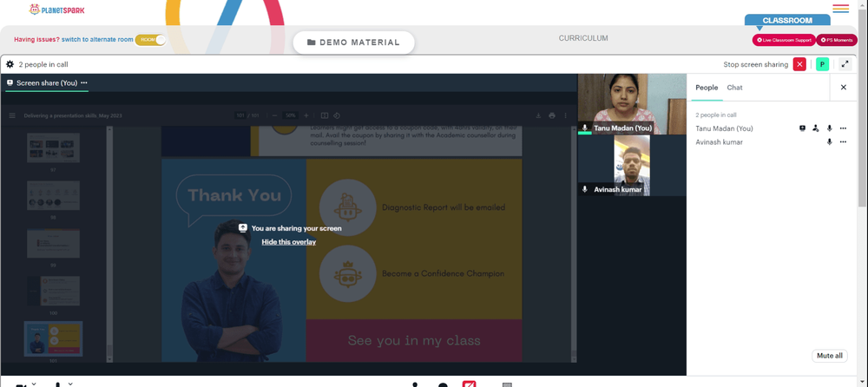Open more options for Tanu Madan in list
This screenshot has width=868, height=387.
point(843,128)
